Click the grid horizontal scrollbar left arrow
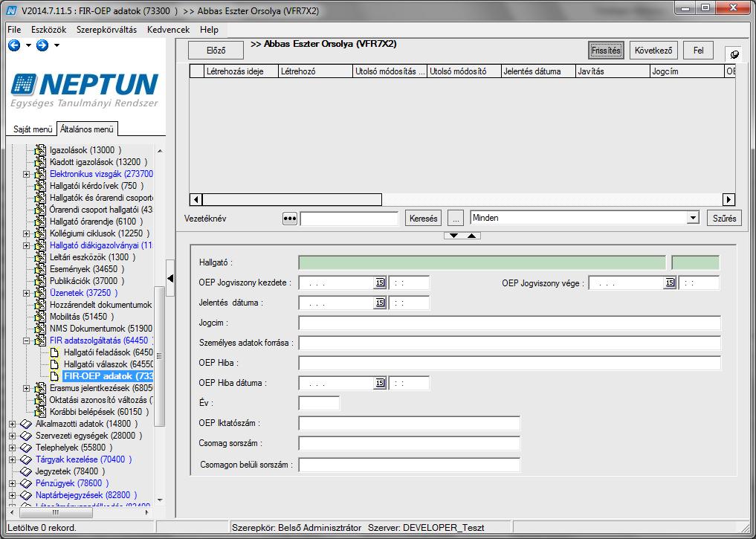Screen dimensions: 756x539 [196, 199]
